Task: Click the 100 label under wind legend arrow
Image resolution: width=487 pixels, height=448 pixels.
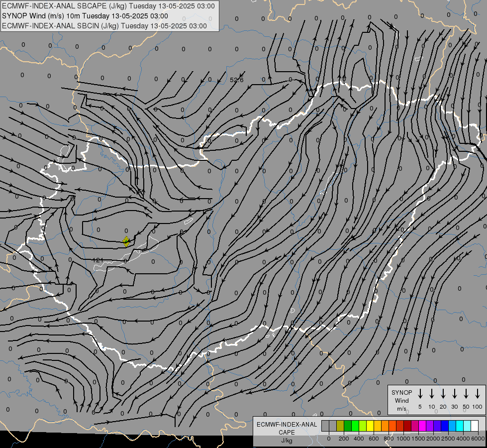Action: pos(478,407)
